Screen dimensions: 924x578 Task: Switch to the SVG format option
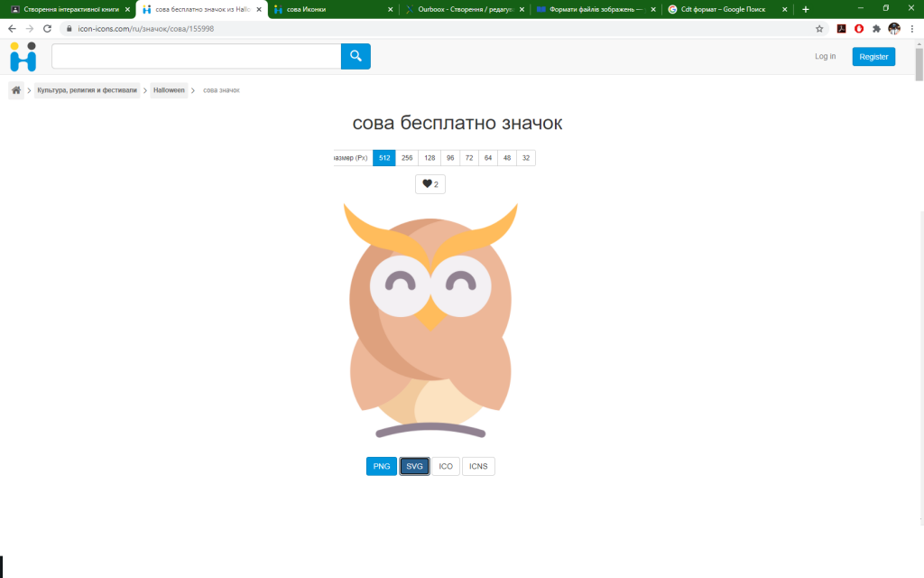(413, 466)
